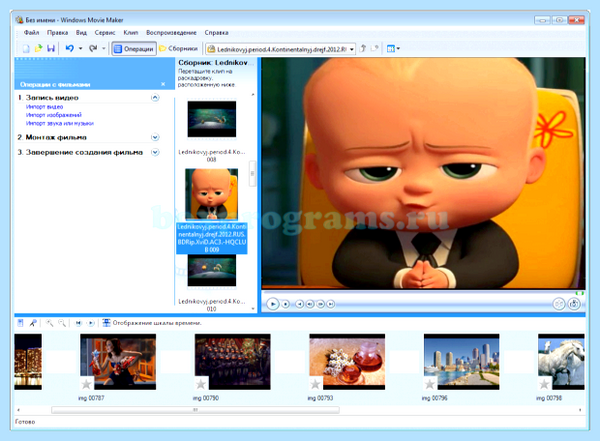The image size is (600, 441).
Task: Click the Zoom In magnifier icon
Action: [x=49, y=323]
